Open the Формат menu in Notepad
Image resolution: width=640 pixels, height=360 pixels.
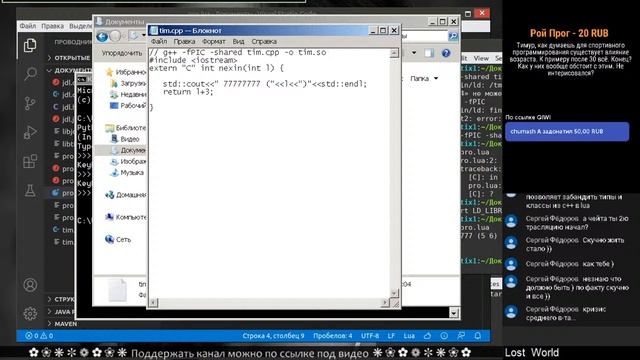pyautogui.click(x=213, y=42)
